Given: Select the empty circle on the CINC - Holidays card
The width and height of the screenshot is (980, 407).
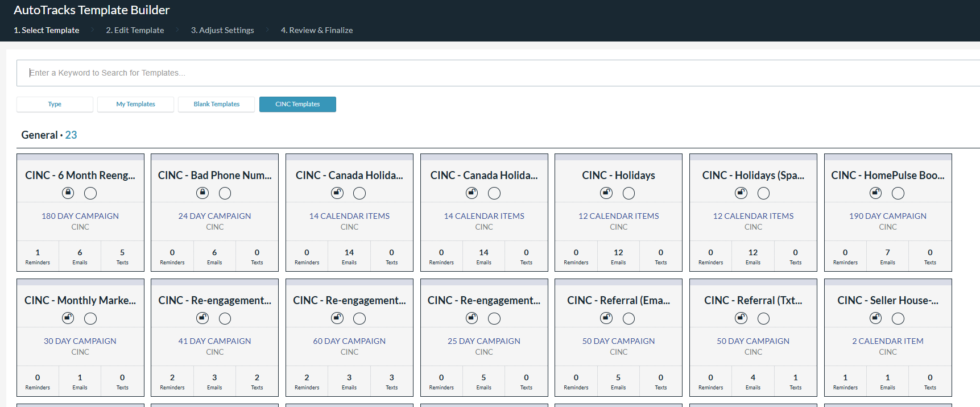Looking at the screenshot, I should [x=629, y=193].
